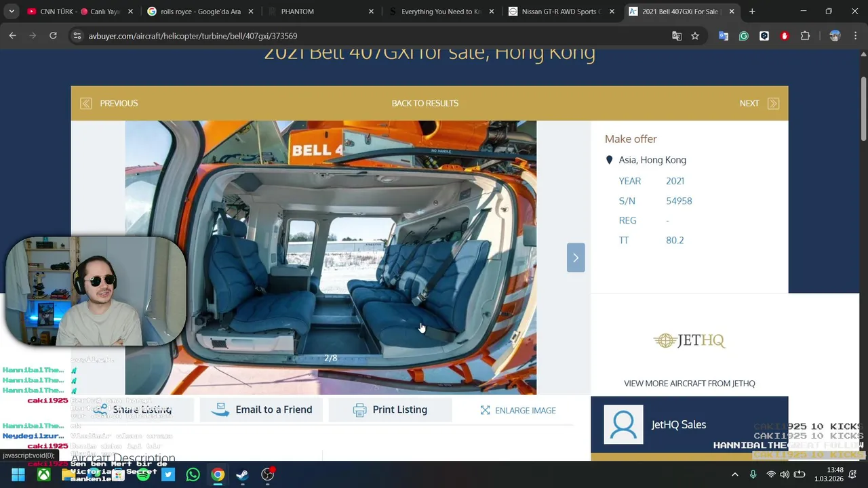Open OBS Studio from the taskbar
Image resolution: width=868 pixels, height=488 pixels.
click(x=268, y=474)
